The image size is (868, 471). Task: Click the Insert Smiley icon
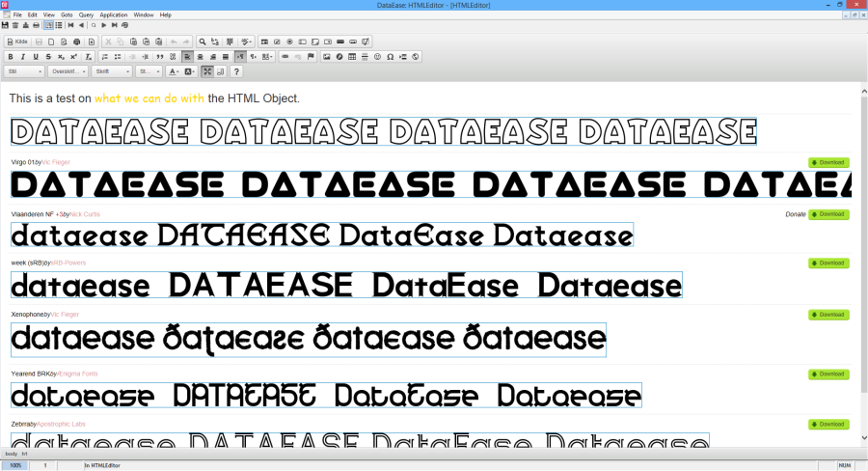(x=377, y=57)
